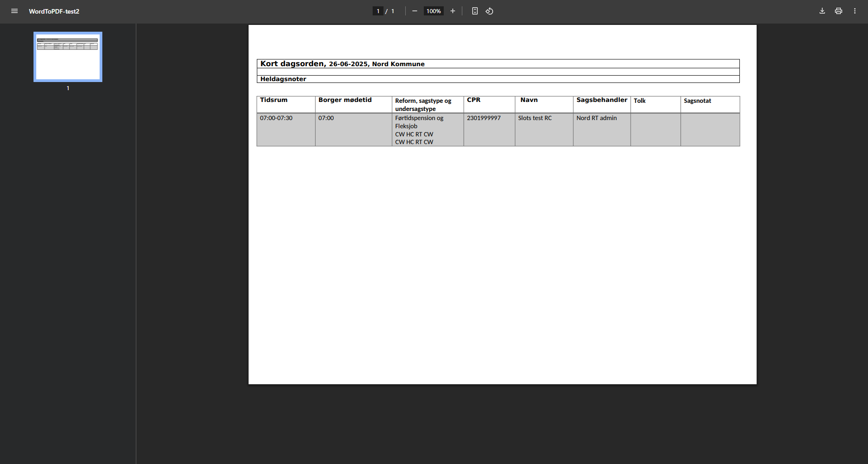Image resolution: width=868 pixels, height=464 pixels.
Task: Click the CPR number 2301999997
Action: pos(484,118)
